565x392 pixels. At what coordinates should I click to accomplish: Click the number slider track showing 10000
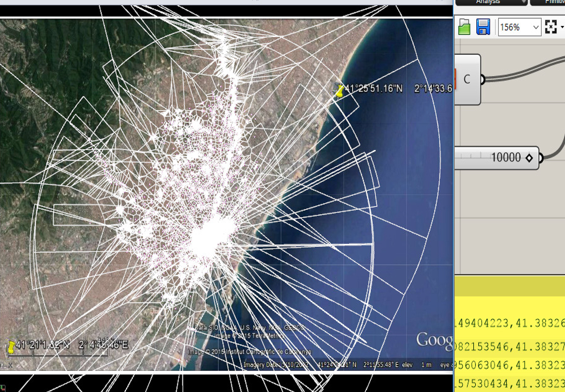click(476, 158)
